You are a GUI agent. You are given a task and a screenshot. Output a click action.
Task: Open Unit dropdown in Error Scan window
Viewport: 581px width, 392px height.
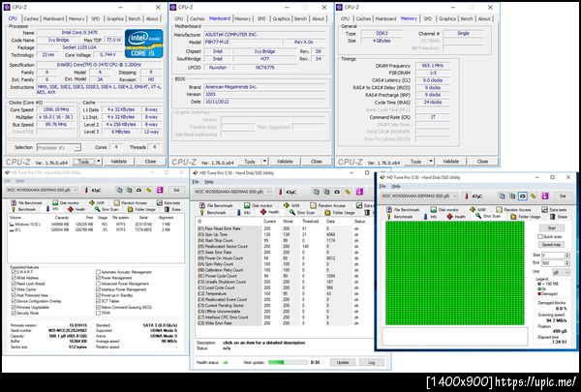click(x=562, y=272)
